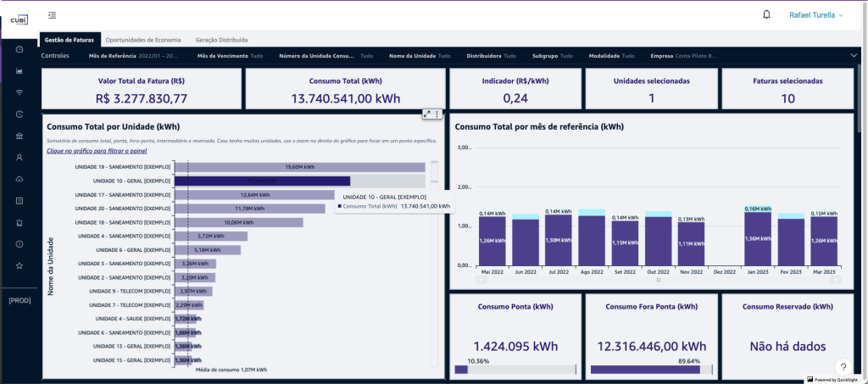Open Subgrupo filter
868x384 pixels.
click(553, 56)
